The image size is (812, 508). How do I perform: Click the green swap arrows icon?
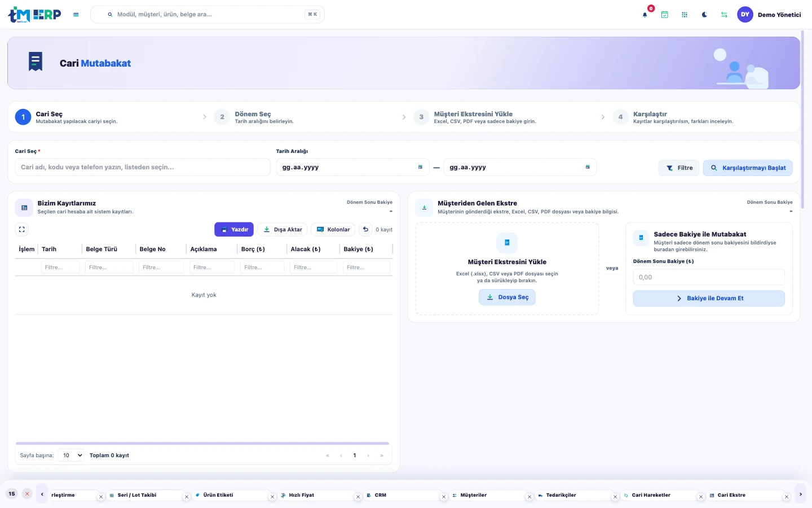(724, 15)
